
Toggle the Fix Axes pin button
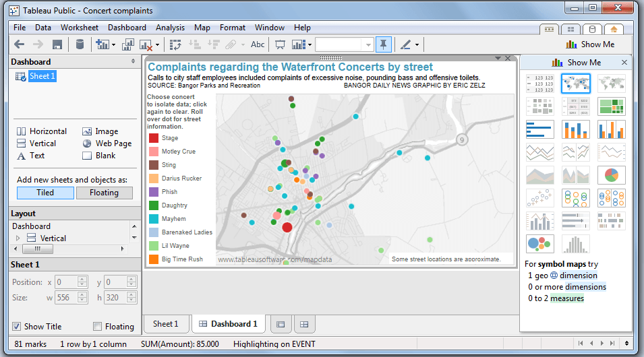[384, 44]
